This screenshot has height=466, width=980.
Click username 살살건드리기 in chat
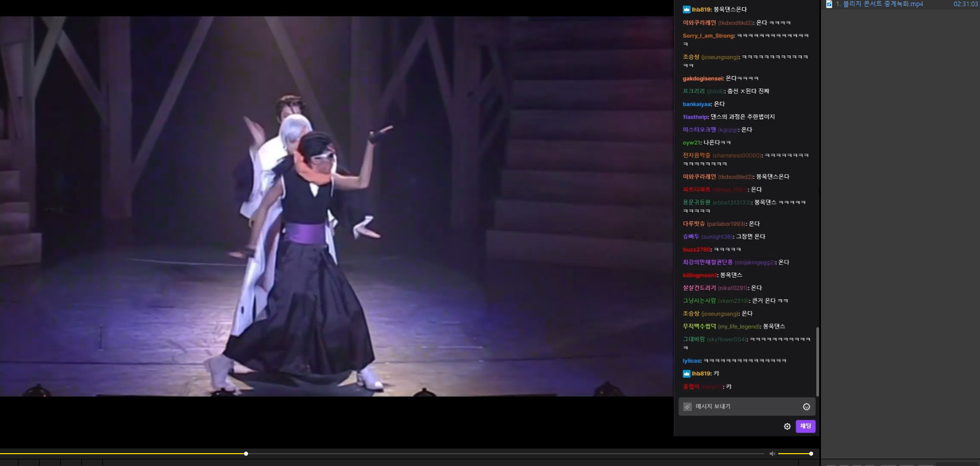pos(699,288)
